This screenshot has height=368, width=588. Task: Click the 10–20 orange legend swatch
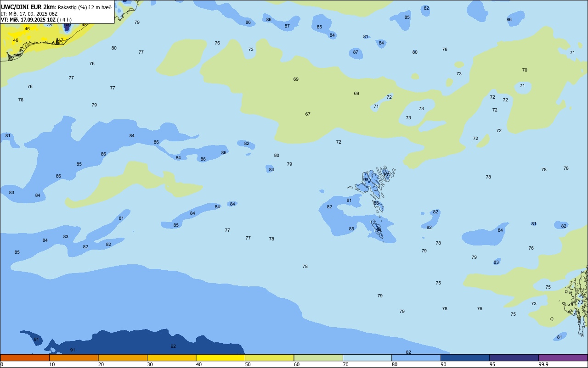(73, 357)
